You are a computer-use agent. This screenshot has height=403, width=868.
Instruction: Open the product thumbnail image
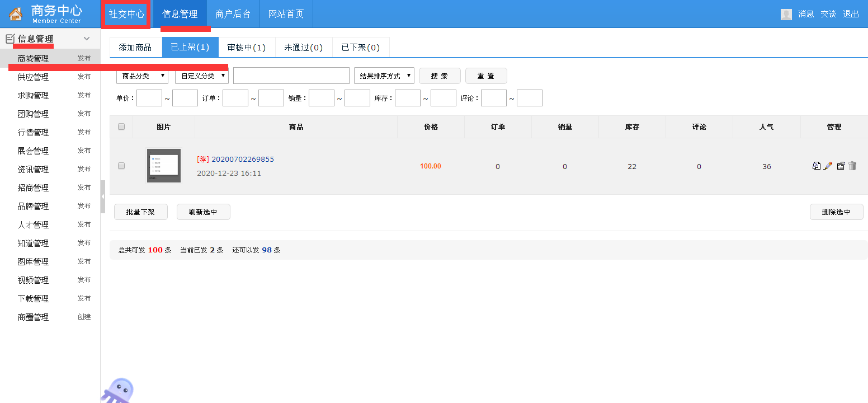coord(163,165)
